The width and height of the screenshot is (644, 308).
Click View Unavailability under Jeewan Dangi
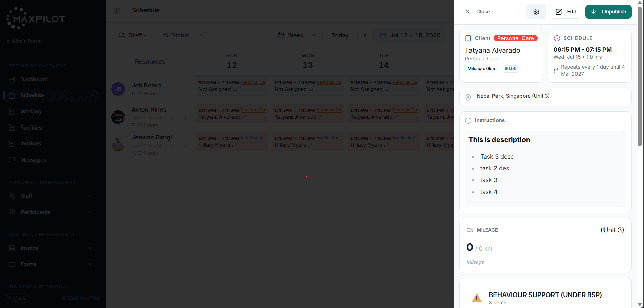tap(153, 146)
